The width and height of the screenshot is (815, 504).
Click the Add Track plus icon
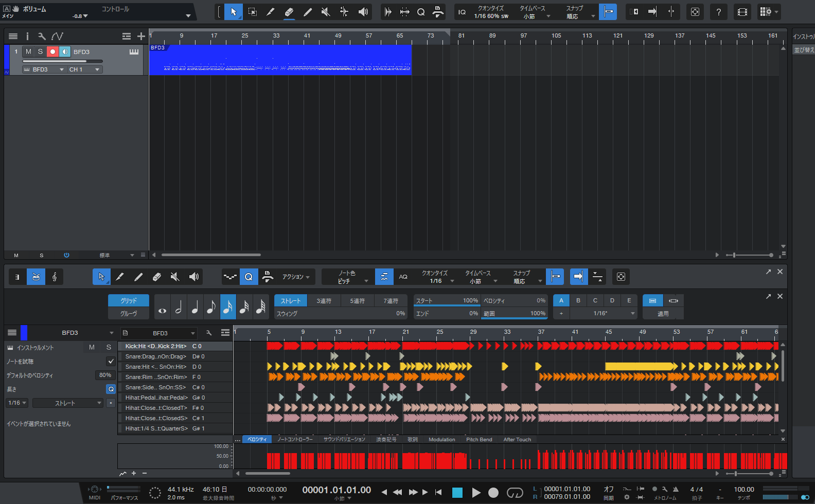point(141,36)
